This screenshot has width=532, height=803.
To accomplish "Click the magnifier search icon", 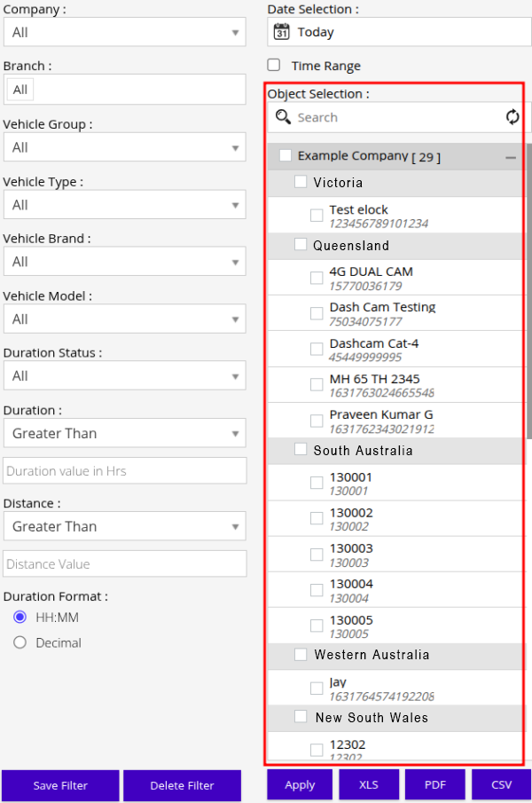I will tap(283, 117).
